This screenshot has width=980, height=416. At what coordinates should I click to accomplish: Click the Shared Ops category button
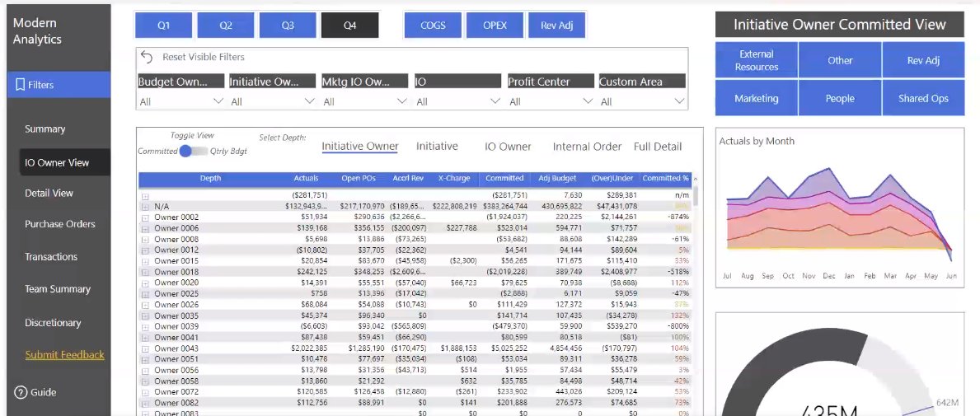(x=923, y=98)
